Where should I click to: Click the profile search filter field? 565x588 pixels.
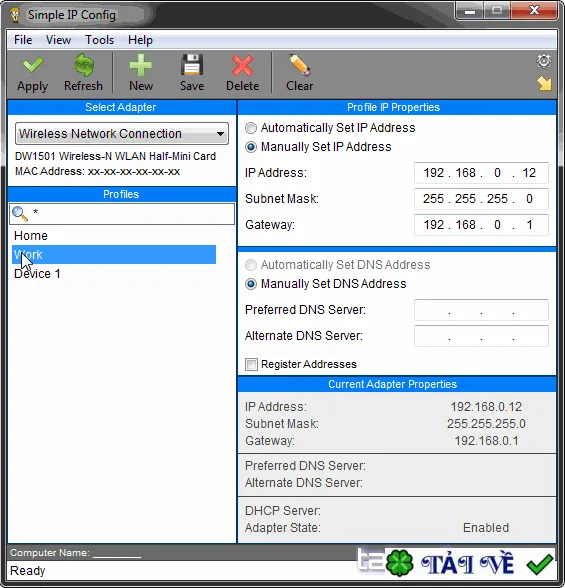pos(122,214)
